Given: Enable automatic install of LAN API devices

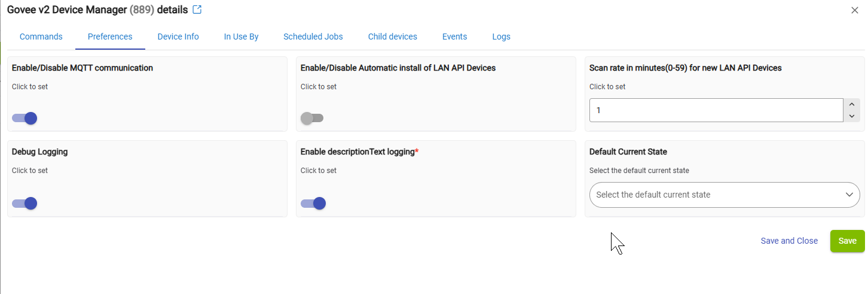Looking at the screenshot, I should [312, 118].
